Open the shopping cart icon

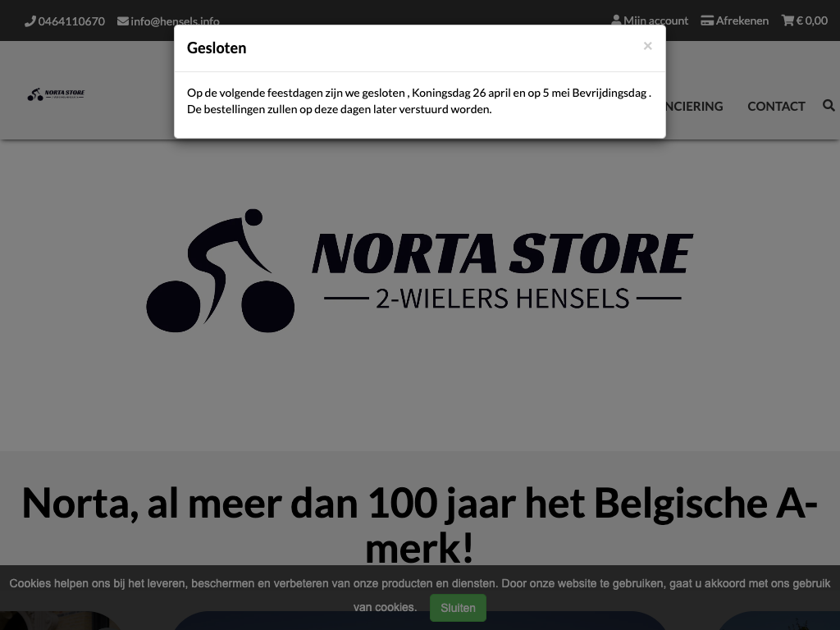[787, 21]
